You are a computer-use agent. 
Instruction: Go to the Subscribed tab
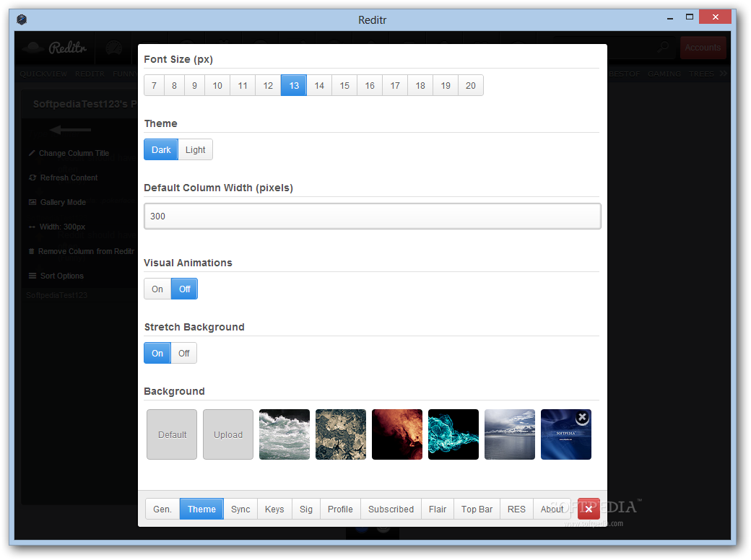(391, 509)
